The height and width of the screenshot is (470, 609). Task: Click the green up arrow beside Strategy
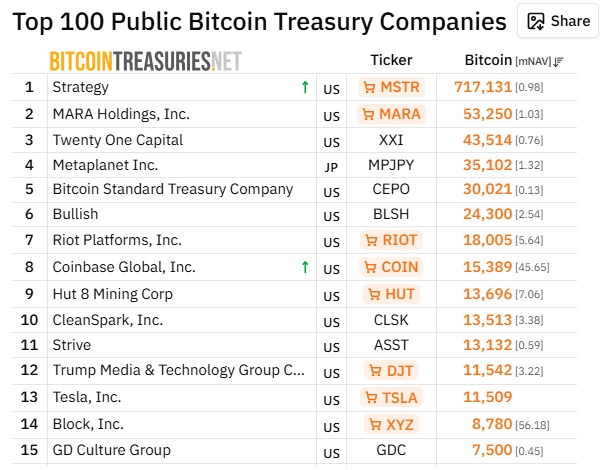(304, 88)
